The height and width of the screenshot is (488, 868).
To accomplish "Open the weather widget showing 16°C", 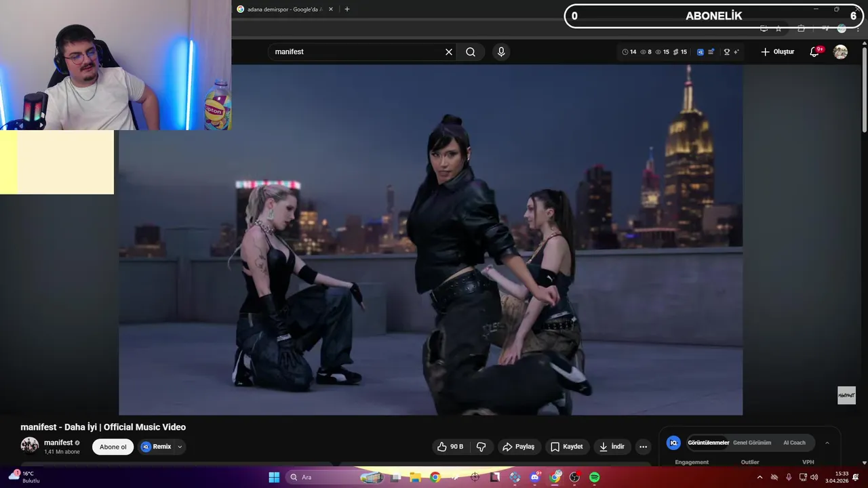I will tap(24, 477).
